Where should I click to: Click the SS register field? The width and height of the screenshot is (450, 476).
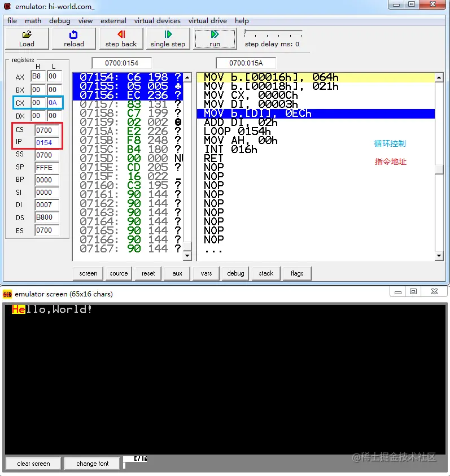[47, 155]
